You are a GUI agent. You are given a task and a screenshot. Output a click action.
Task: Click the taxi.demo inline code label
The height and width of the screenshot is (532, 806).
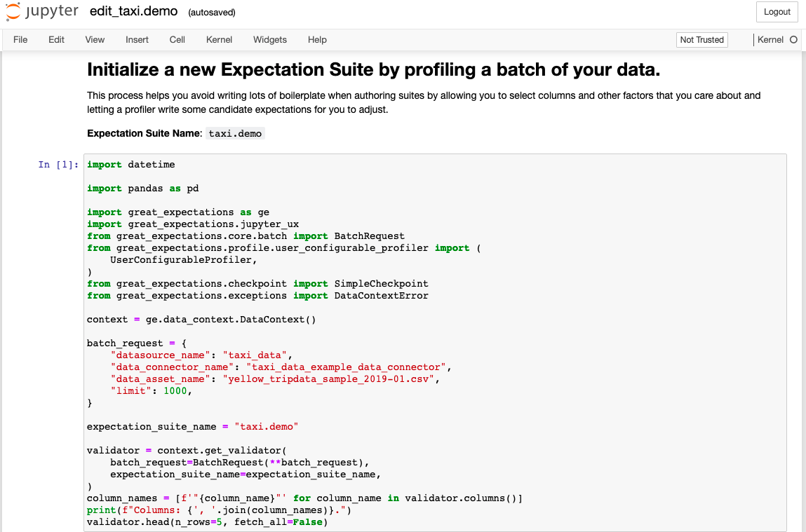[235, 133]
